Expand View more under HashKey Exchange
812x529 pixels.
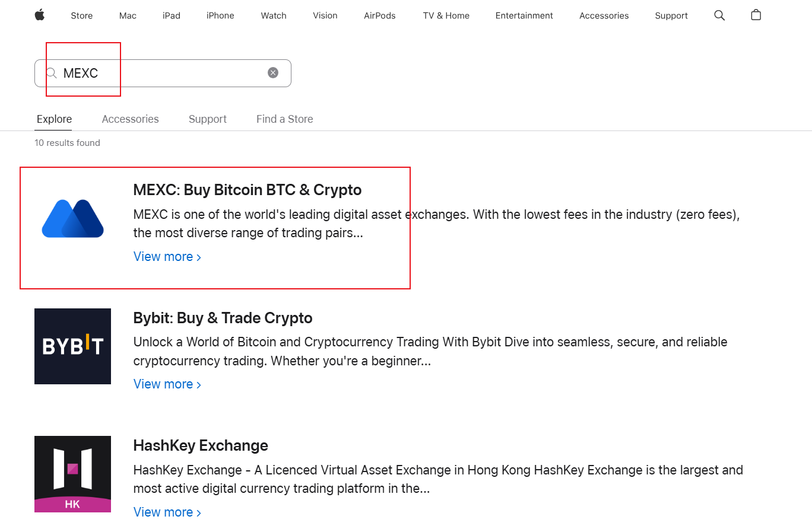tap(167, 512)
